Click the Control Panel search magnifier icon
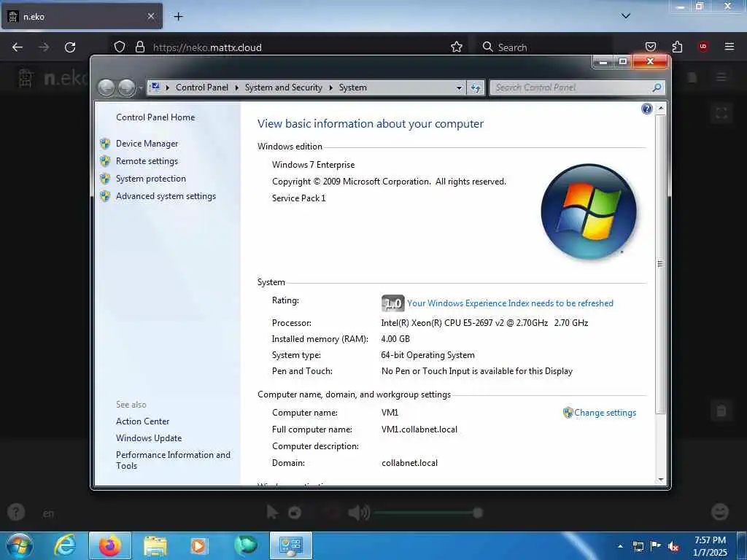The width and height of the screenshot is (747, 560). coord(657,87)
